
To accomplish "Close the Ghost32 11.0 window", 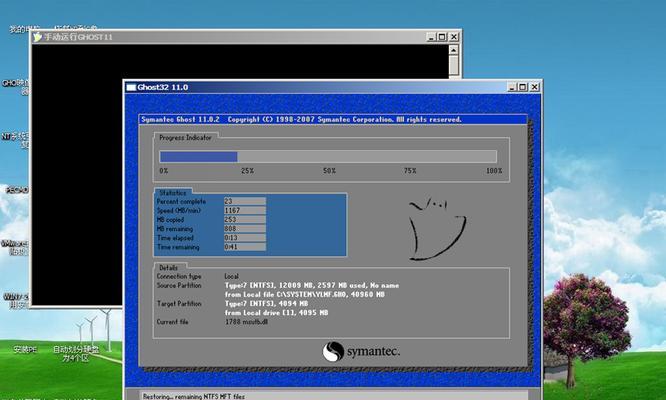I will pyautogui.click(x=534, y=87).
